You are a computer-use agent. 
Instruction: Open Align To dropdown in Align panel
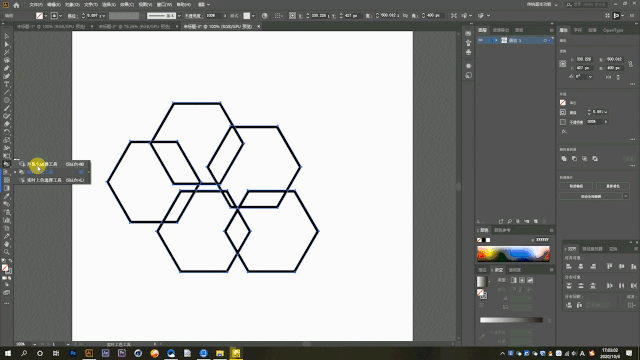[632, 305]
